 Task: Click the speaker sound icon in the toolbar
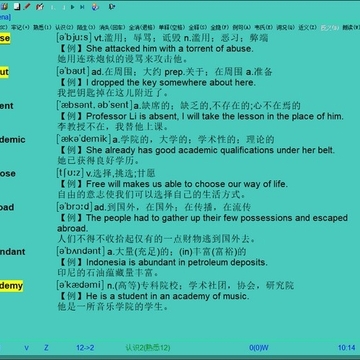click(x=112, y=6)
